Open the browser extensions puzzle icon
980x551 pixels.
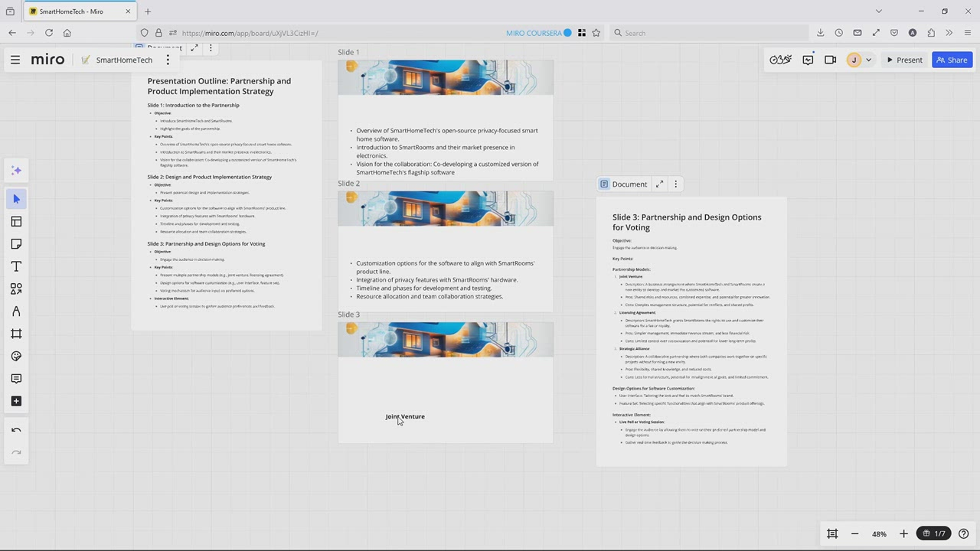click(x=931, y=33)
